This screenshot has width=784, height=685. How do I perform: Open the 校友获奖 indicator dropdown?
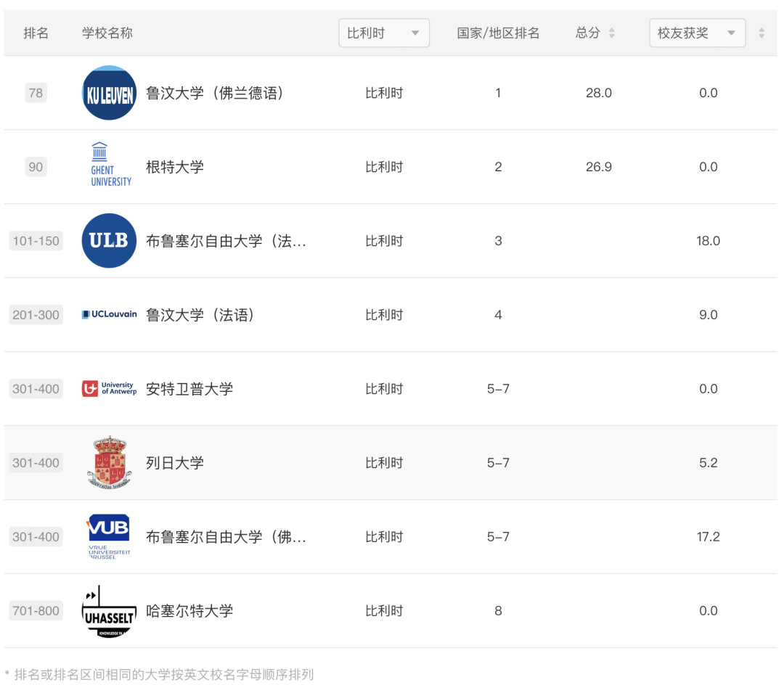pyautogui.click(x=697, y=33)
